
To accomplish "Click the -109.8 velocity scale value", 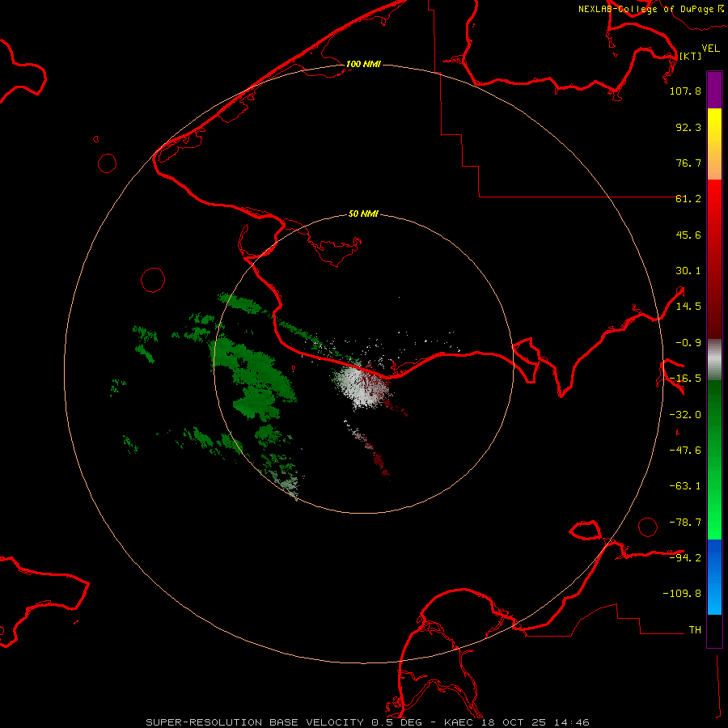I will pyautogui.click(x=682, y=594).
